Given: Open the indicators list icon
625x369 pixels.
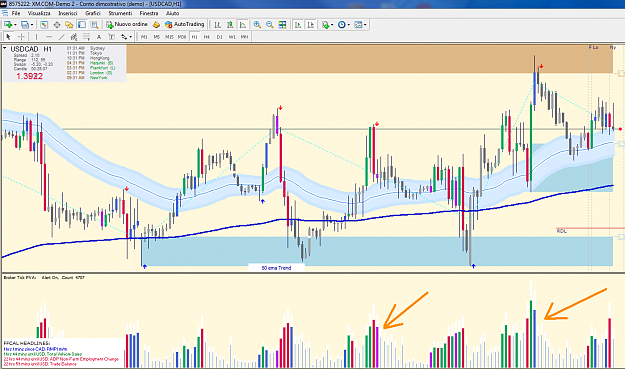Looking at the screenshot, I should [x=326, y=25].
